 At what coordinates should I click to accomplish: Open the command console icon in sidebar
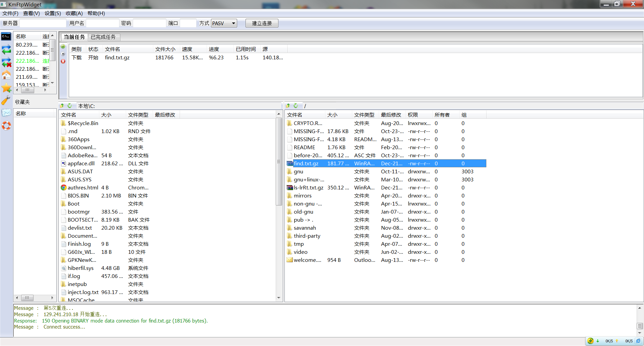pos(6,36)
